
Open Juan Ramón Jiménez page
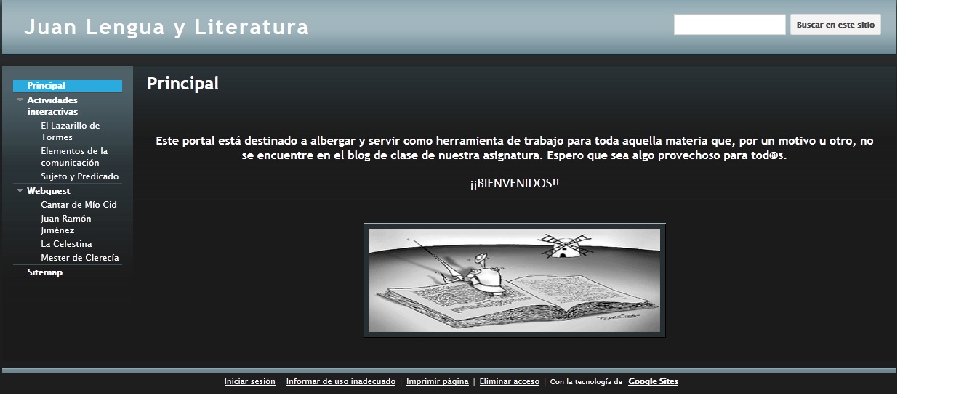pyautogui.click(x=66, y=224)
